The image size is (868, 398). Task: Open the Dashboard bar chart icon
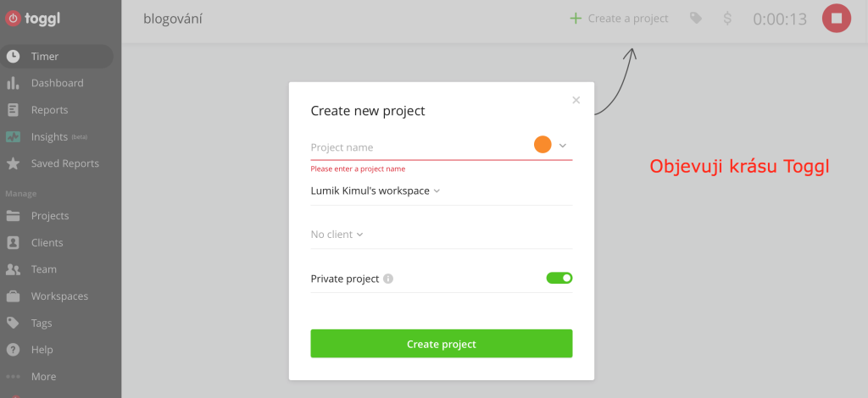14,83
